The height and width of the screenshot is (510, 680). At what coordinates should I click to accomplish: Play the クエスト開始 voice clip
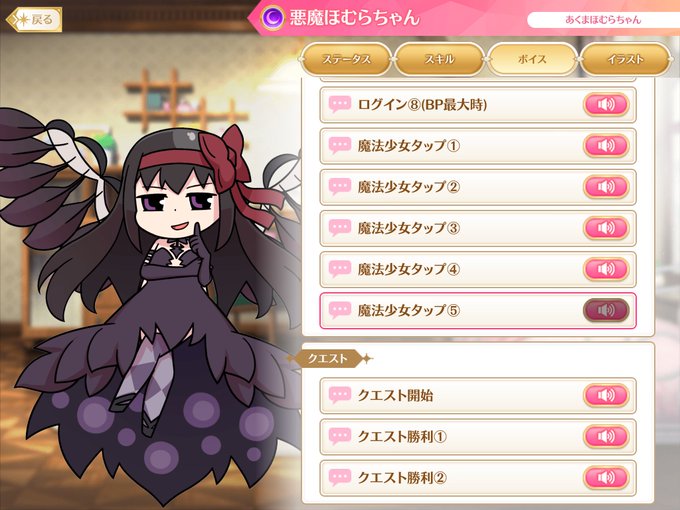(x=606, y=395)
